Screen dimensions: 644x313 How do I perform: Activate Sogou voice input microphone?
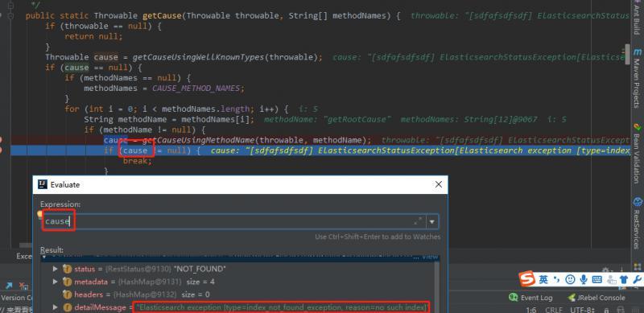584,280
